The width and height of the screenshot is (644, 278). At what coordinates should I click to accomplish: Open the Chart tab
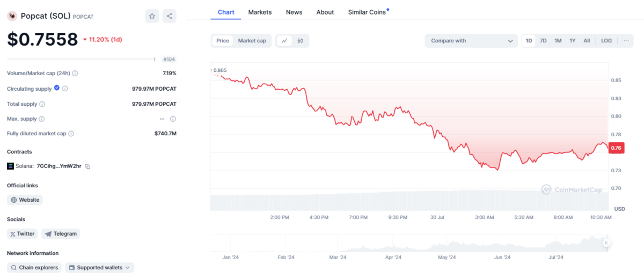[226, 12]
